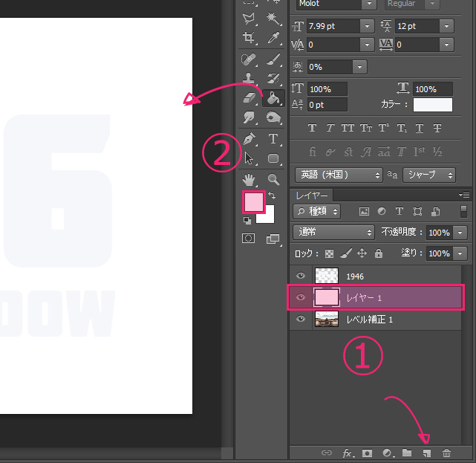Viewport: 476px width, 463px height.
Task: Select the Eraser tool
Action: pyautogui.click(x=250, y=98)
